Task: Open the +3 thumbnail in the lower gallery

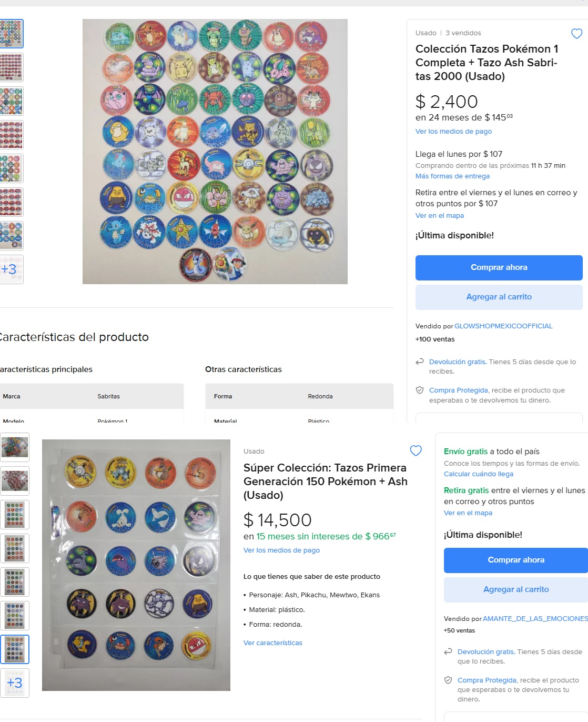Action: 15,683
